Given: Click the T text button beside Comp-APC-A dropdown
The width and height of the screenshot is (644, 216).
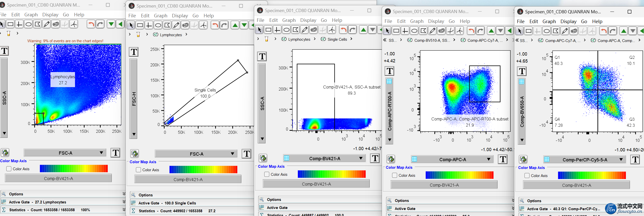Looking at the screenshot, I should (x=502, y=159).
